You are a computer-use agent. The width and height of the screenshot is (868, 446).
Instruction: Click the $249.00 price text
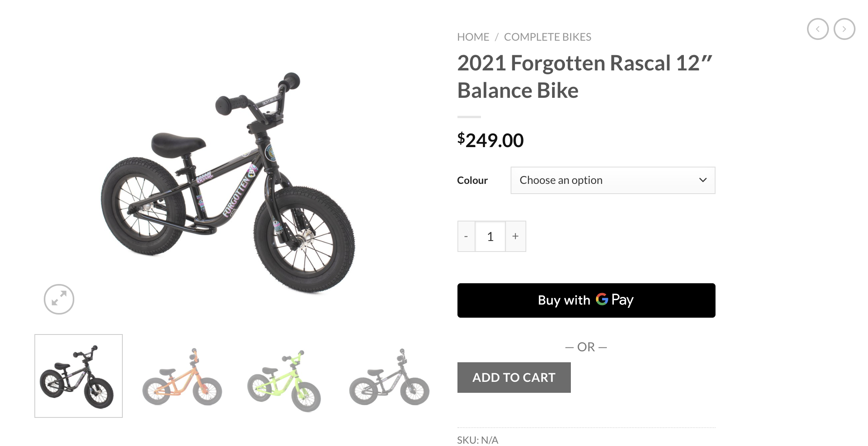[x=490, y=140]
